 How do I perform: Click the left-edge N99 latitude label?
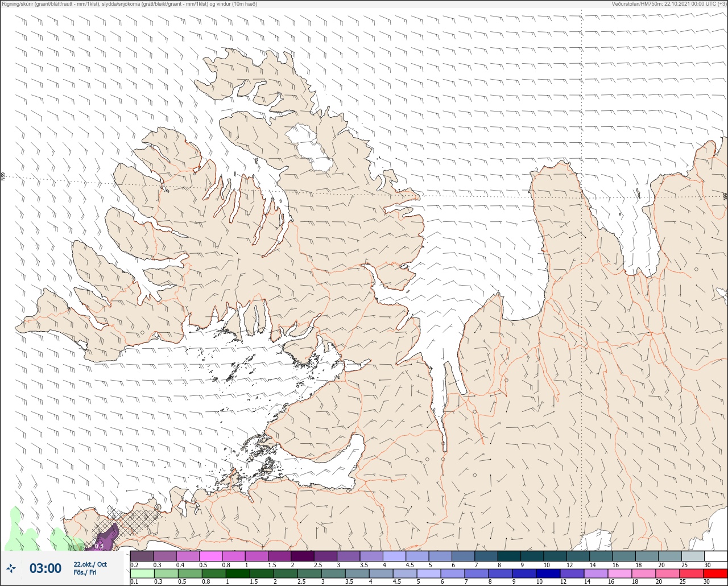pos(3,177)
